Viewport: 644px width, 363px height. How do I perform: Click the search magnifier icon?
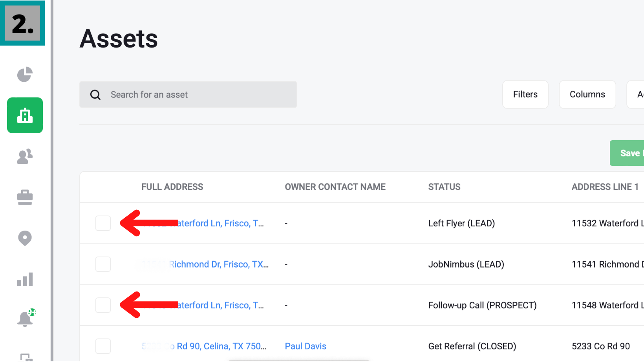(x=95, y=95)
